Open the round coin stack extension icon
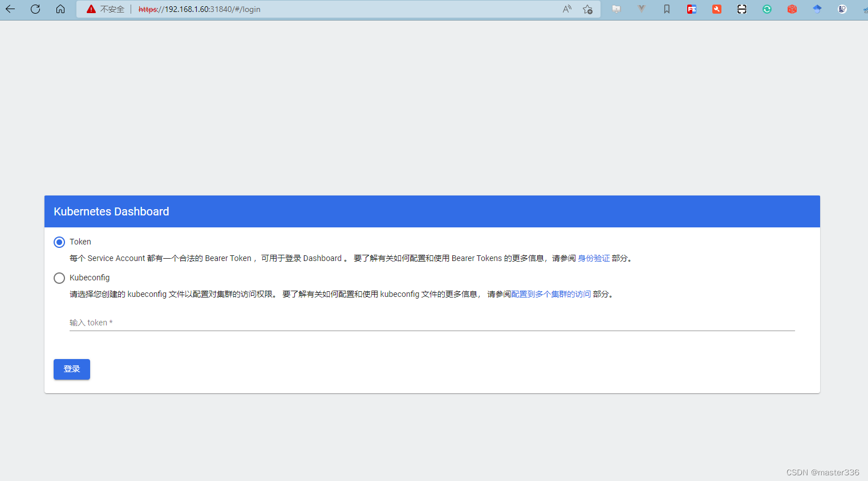 [x=842, y=9]
